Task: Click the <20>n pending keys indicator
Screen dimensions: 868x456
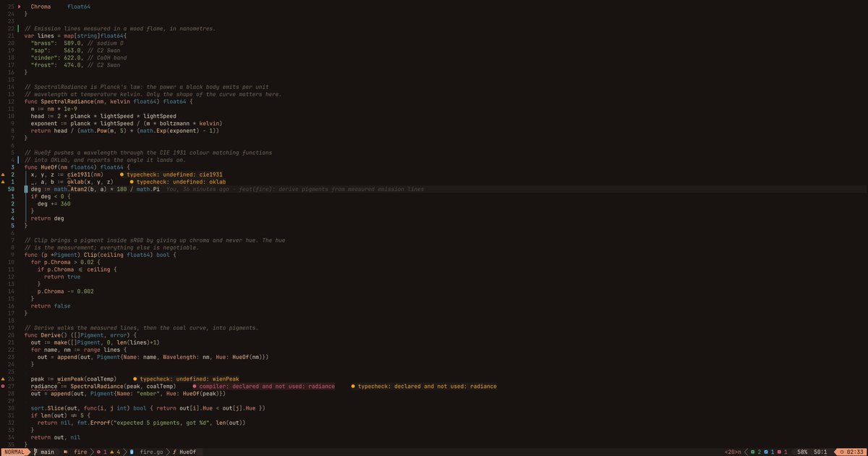Action: pyautogui.click(x=733, y=452)
